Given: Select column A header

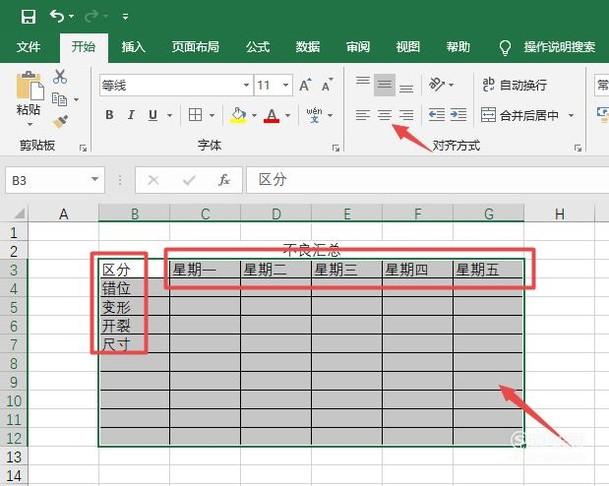Looking at the screenshot, I should tap(63, 214).
